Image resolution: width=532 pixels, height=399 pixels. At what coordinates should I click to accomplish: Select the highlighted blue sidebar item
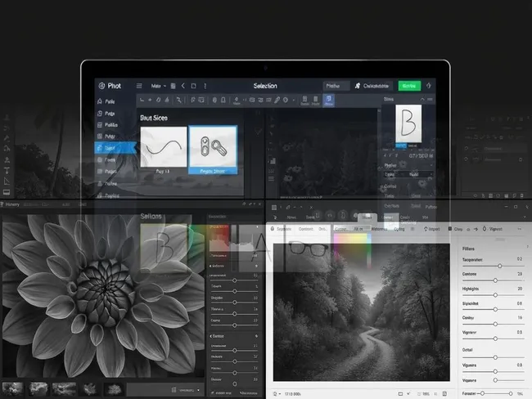(115, 148)
